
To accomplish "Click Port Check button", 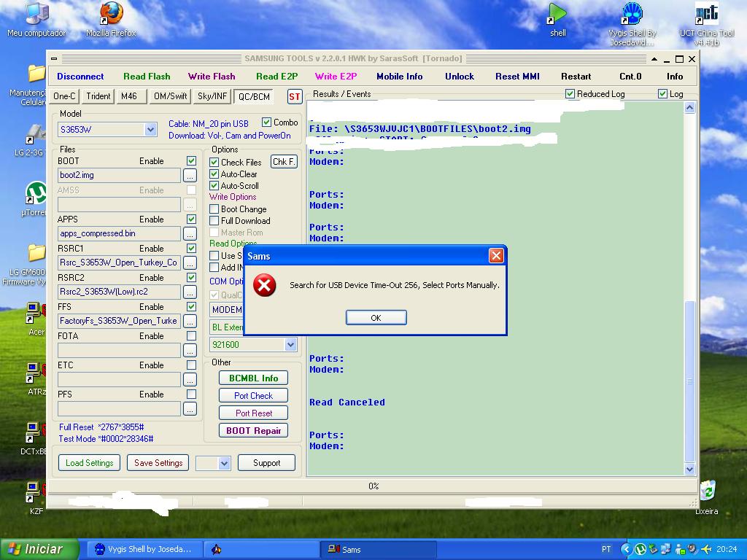I will (253, 396).
